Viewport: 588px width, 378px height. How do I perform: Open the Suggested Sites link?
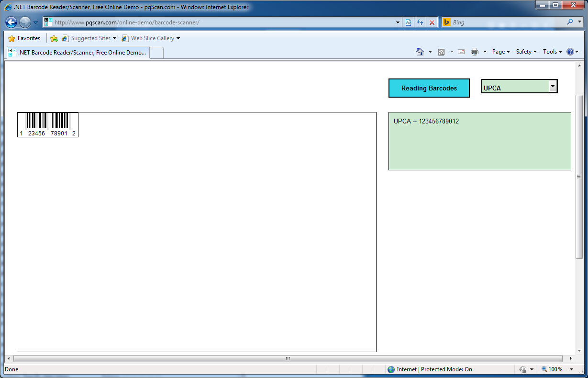(91, 38)
